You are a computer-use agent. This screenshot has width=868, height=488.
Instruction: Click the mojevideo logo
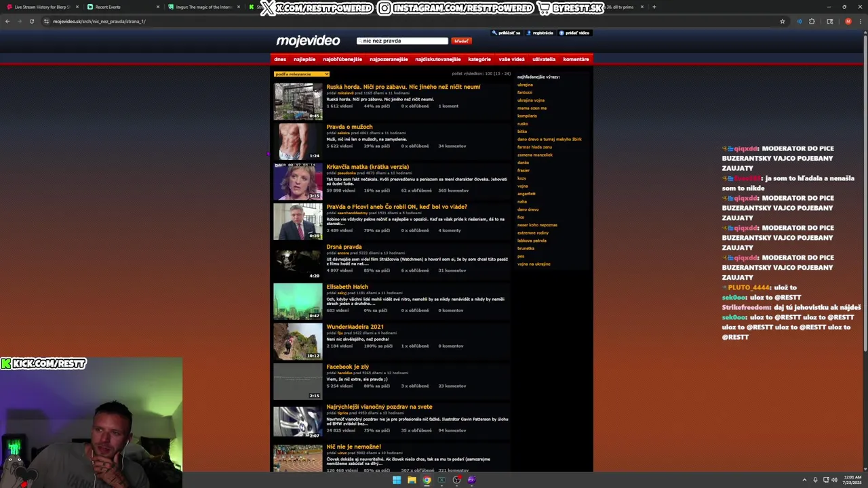tap(308, 41)
